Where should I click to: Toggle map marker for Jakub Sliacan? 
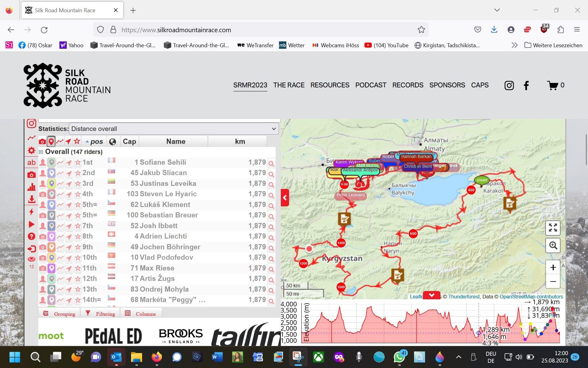pos(51,173)
